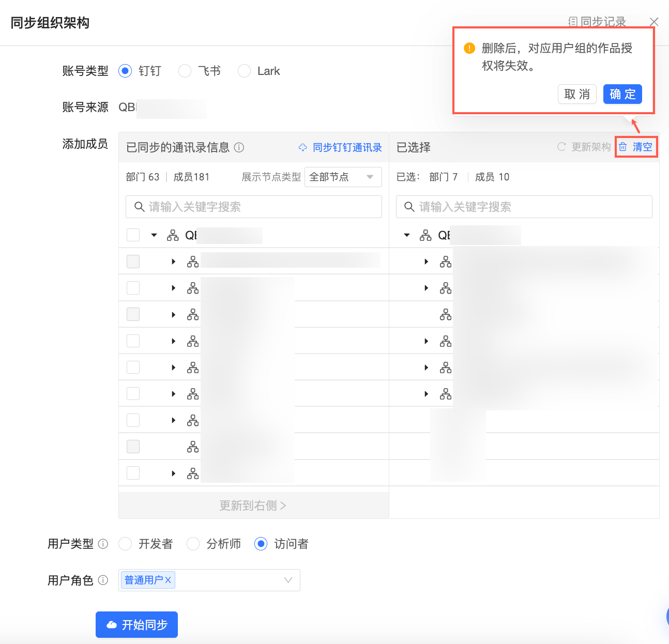669x644 pixels.
Task: Open the 全部节点 node type dropdown
Action: 343,177
